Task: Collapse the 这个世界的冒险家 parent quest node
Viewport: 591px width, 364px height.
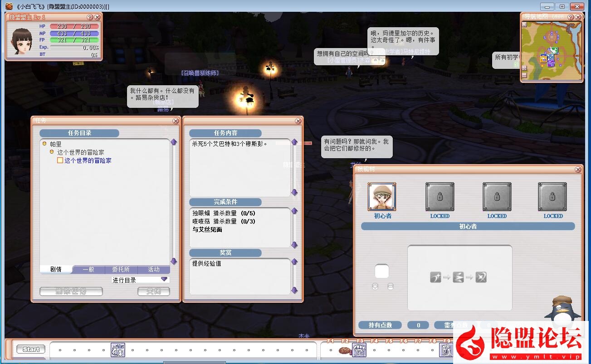Action: pos(52,152)
